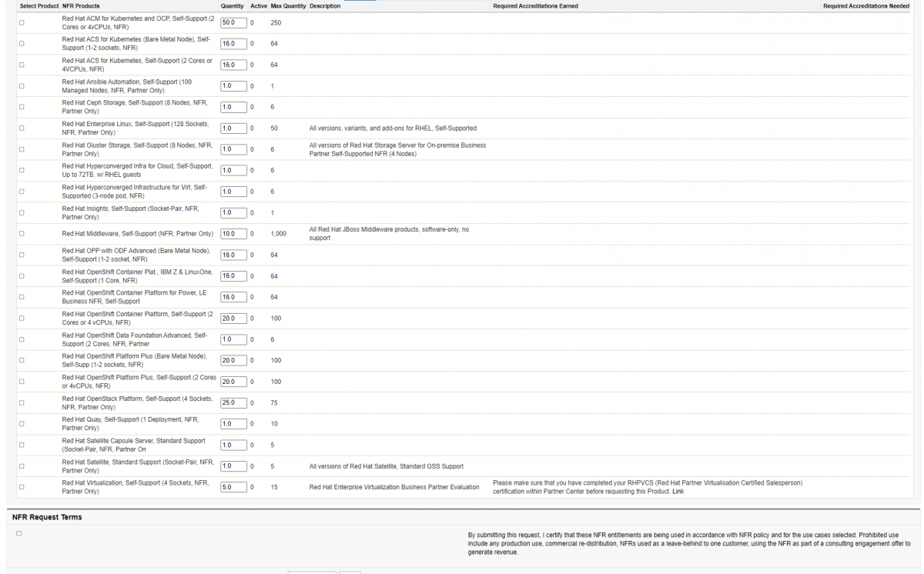
Task: Click the Red Hat Virtualization quantity box
Action: (233, 487)
